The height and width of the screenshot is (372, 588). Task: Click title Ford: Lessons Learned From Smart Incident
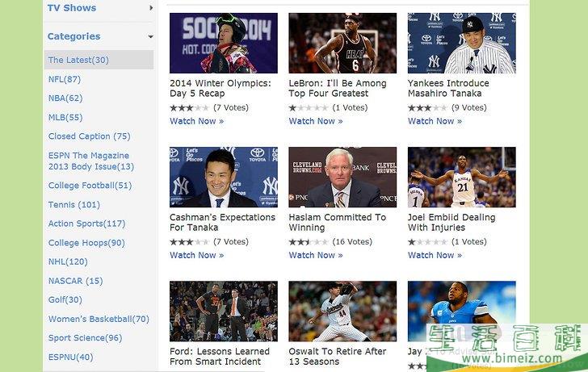point(220,357)
